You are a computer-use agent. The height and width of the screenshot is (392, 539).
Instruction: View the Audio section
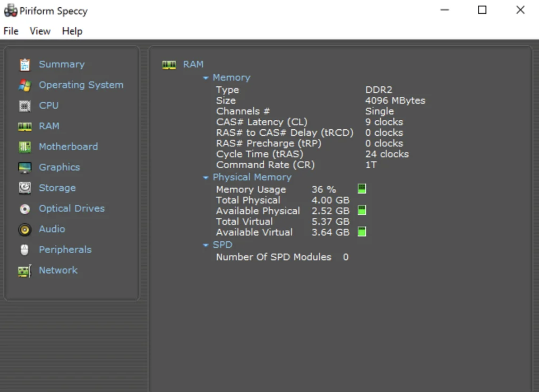click(52, 229)
